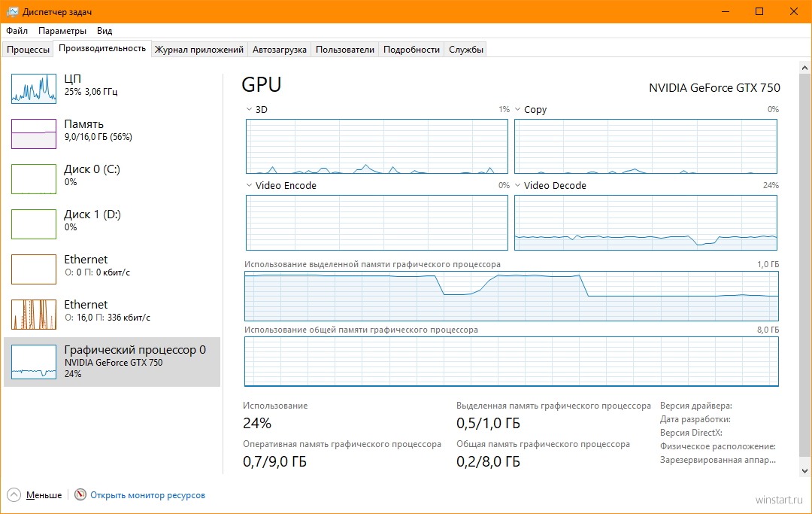Open the Автозагрузка tab

279,49
